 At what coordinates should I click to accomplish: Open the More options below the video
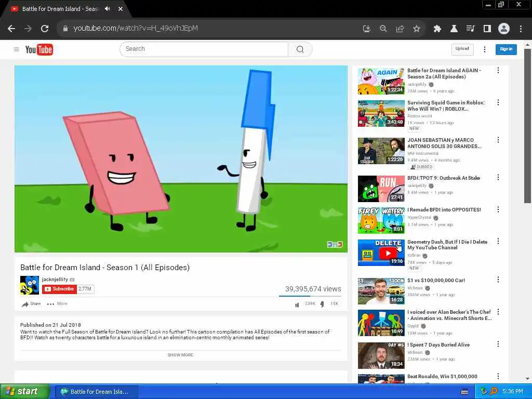(57, 303)
